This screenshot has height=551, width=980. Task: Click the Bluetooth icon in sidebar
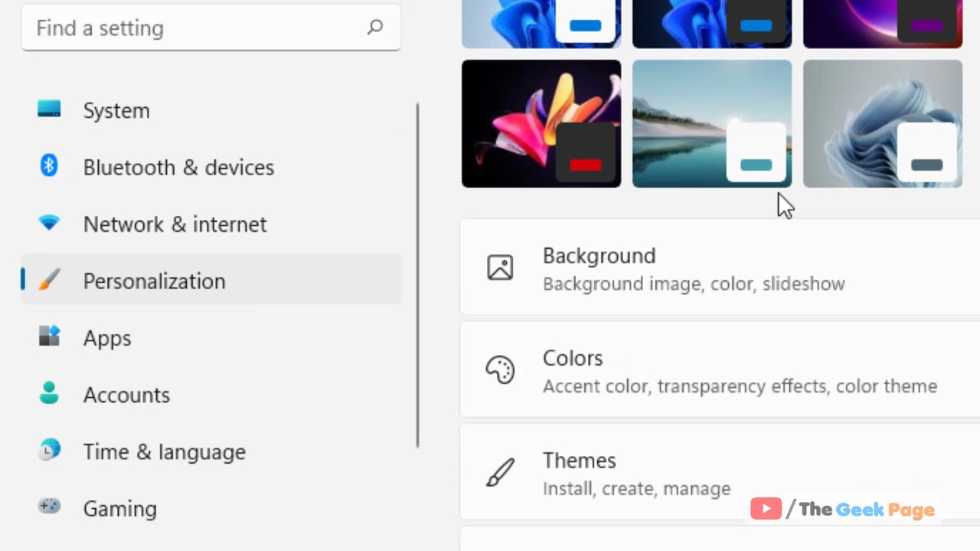pyautogui.click(x=49, y=166)
